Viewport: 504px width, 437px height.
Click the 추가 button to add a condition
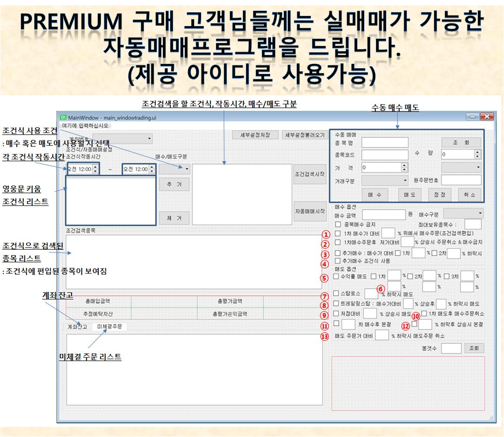coord(174,184)
